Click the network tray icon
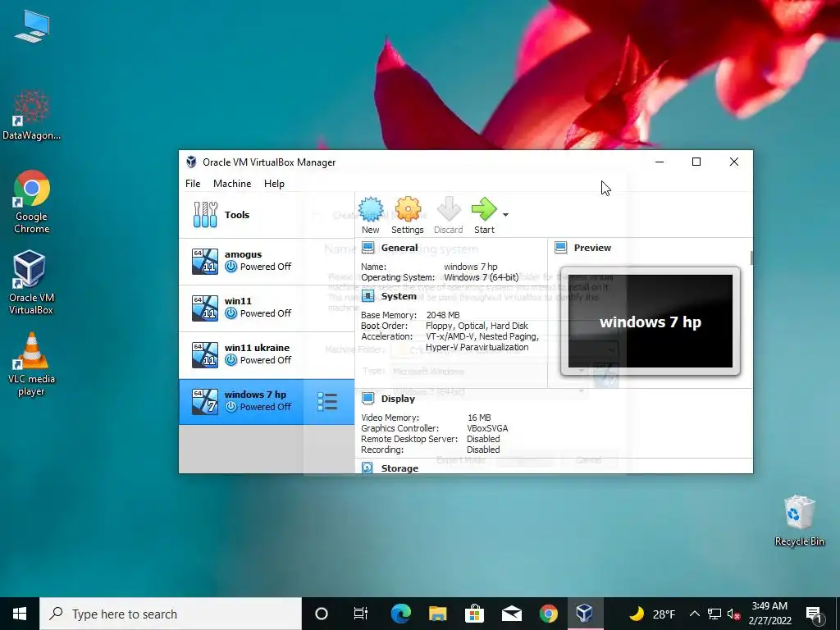 coord(714,614)
